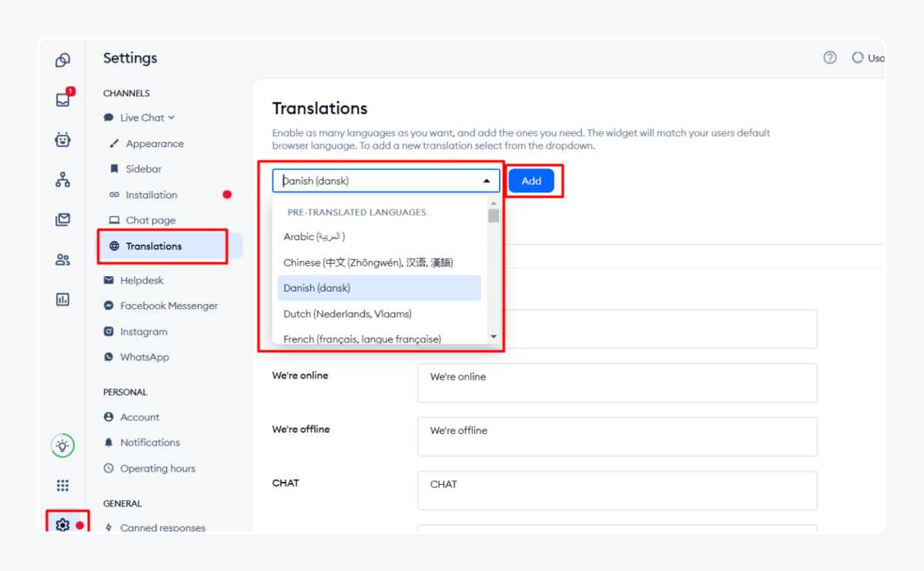The width and height of the screenshot is (924, 571).
Task: Open the Automation flows icon
Action: click(x=62, y=179)
